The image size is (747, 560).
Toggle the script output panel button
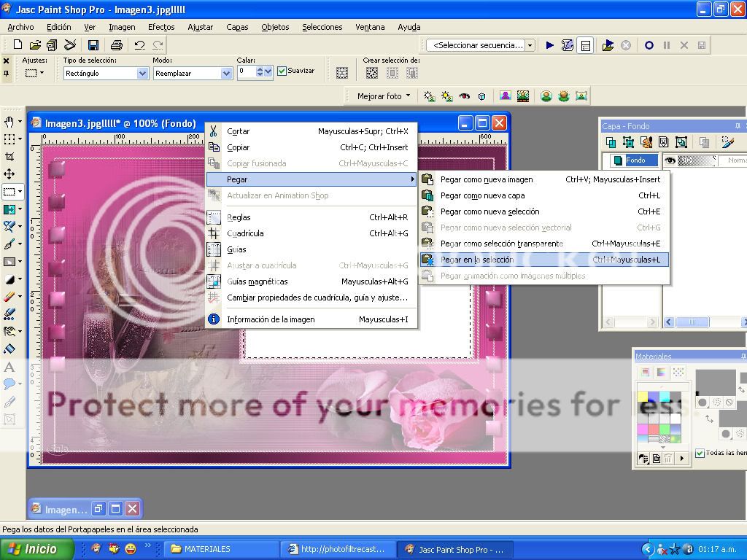coord(586,45)
